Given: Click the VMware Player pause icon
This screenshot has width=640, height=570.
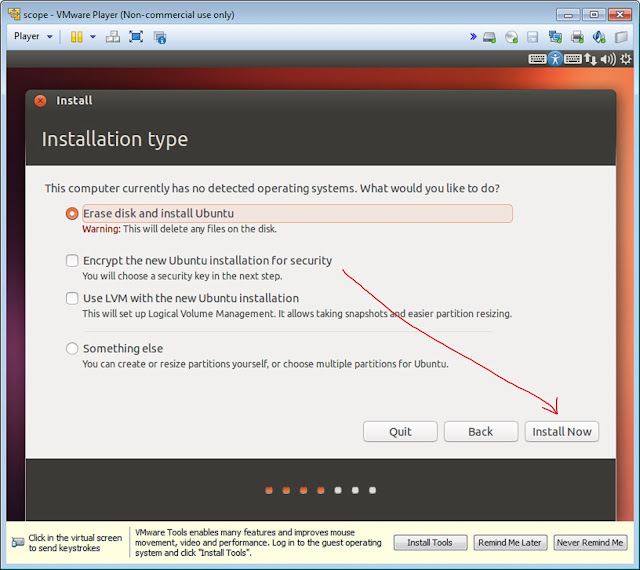Looking at the screenshot, I should coord(76,37).
